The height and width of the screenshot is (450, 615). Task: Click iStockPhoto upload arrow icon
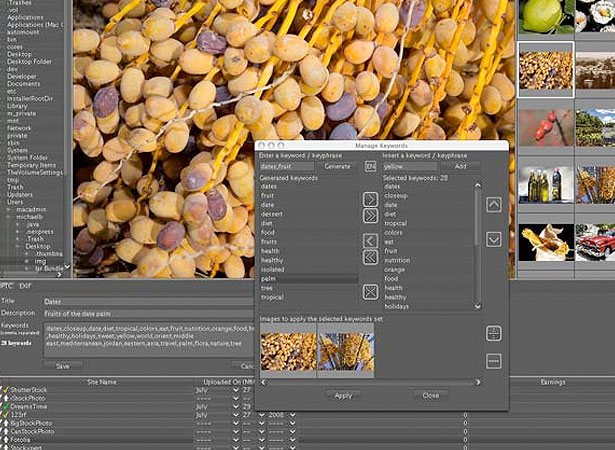[5, 398]
